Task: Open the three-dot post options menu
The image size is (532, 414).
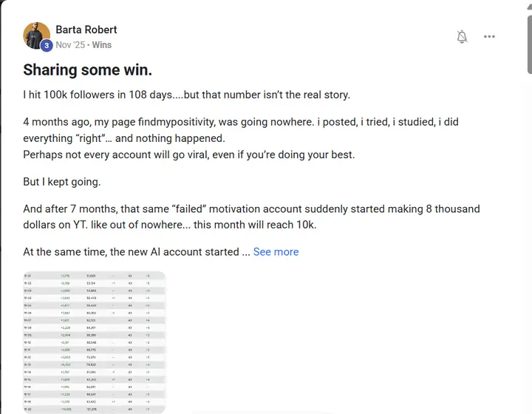Action: tap(489, 37)
